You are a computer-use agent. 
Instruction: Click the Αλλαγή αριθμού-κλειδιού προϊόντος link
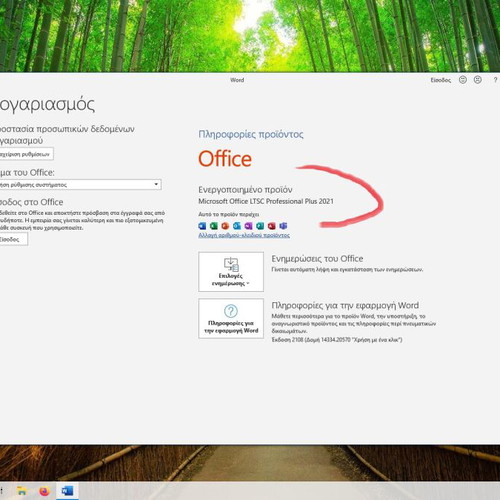(244, 235)
